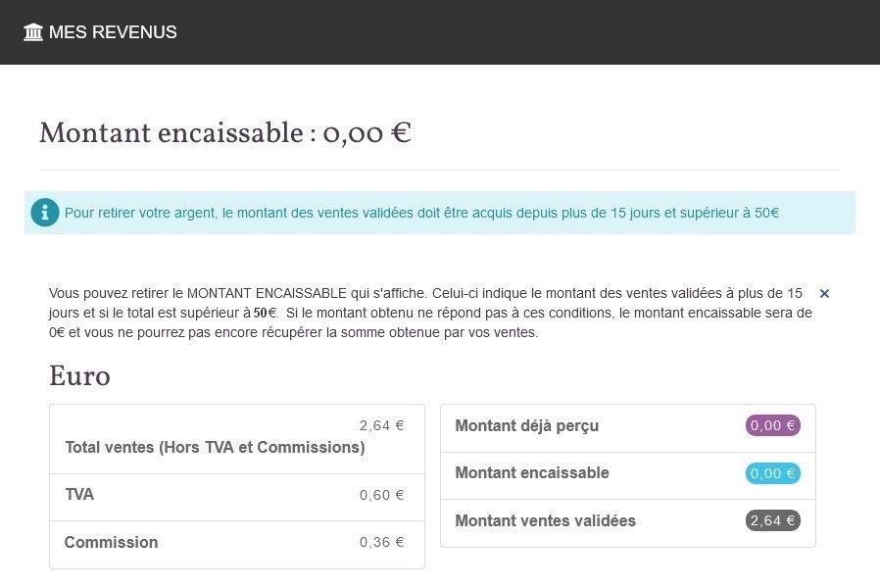Click the info circle icon in alert
Screen dimensions: 880x588
45,213
